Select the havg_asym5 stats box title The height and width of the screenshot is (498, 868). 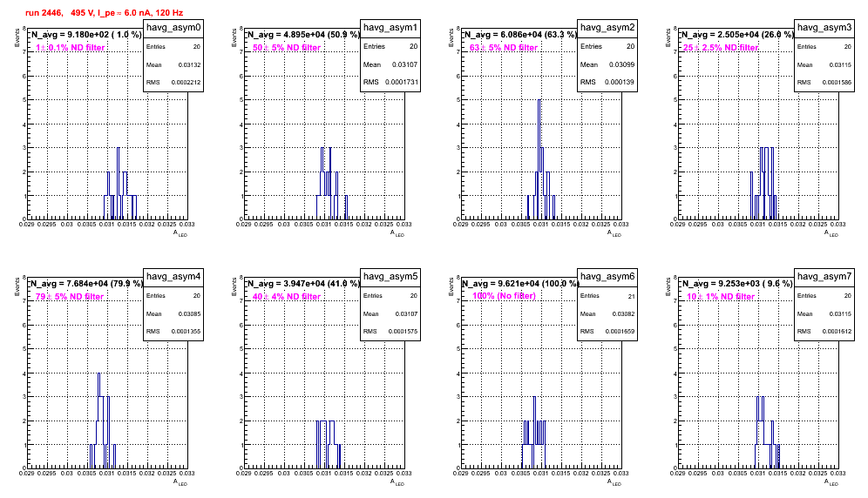[x=390, y=276]
